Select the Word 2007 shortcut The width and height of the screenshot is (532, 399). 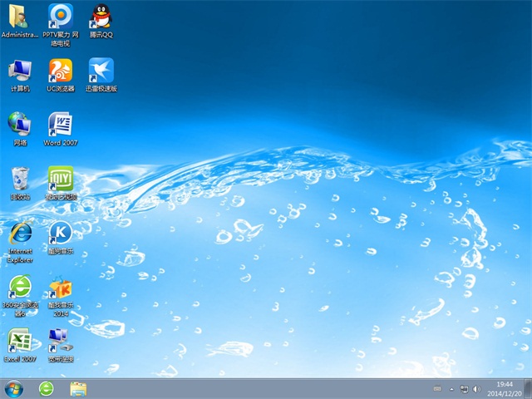[x=60, y=125]
